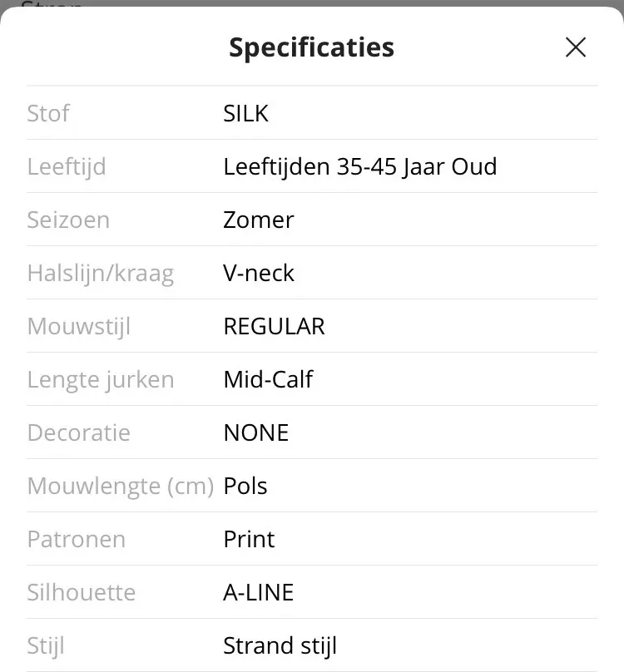Click the Print pattern value
The height and width of the screenshot is (672, 624).
(x=249, y=539)
